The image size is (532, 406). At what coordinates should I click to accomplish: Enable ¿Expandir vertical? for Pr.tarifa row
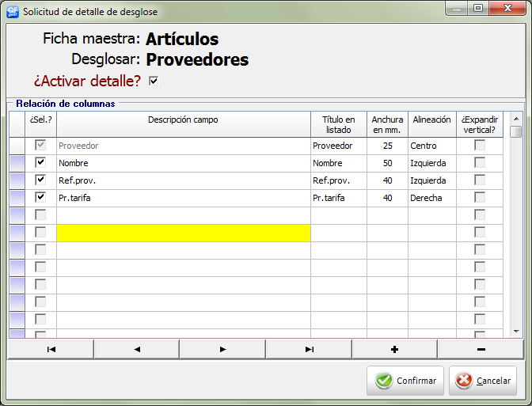pos(480,197)
